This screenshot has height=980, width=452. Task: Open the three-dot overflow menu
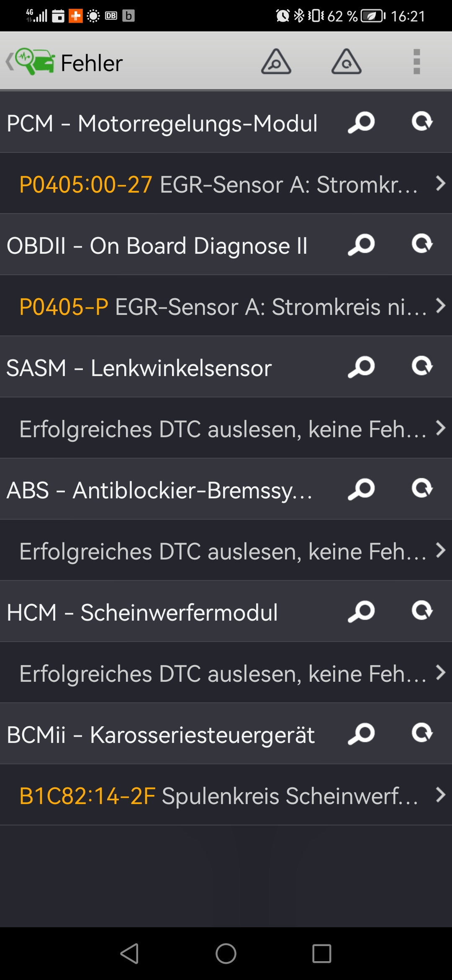click(x=416, y=62)
